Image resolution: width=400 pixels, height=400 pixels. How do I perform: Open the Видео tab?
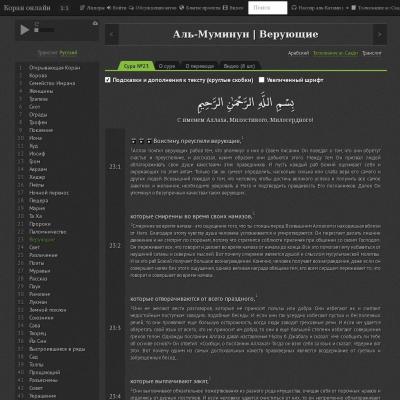point(239,66)
